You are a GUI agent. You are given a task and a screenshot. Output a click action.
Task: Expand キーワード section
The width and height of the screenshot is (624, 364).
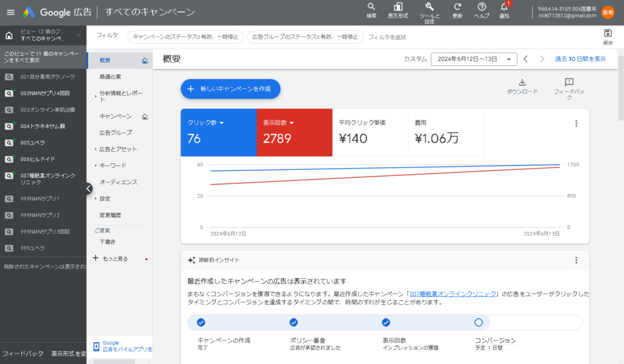point(96,166)
